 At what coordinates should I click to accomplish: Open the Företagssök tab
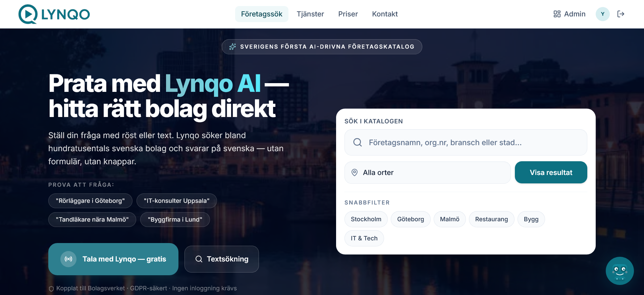tap(262, 14)
